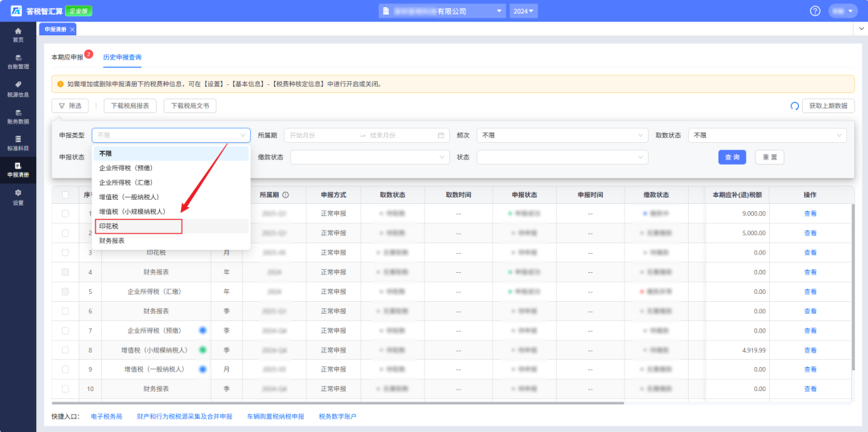Switch to the 历史申报查询 tab

click(122, 57)
